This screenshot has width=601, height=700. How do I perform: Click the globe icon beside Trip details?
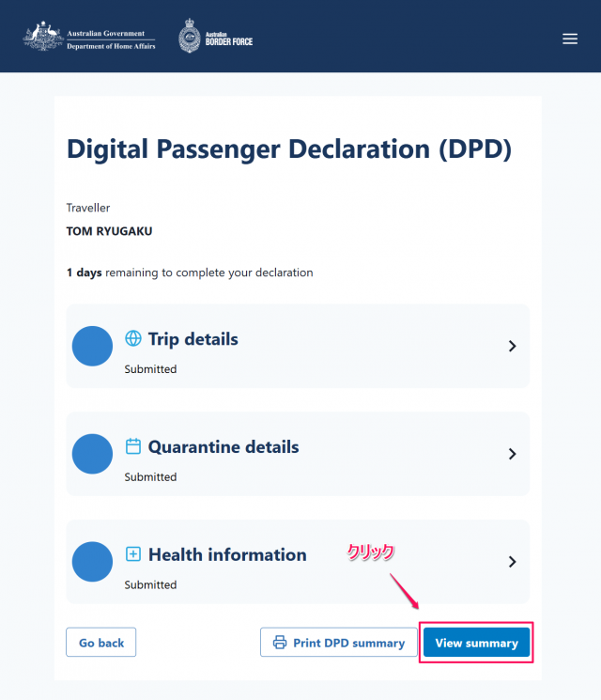click(133, 338)
